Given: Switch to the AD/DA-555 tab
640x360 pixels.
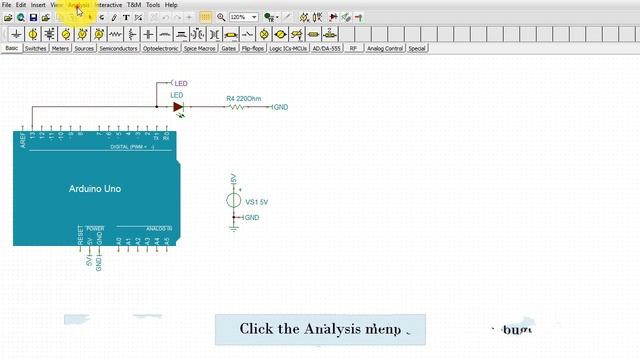Looking at the screenshot, I should [326, 48].
